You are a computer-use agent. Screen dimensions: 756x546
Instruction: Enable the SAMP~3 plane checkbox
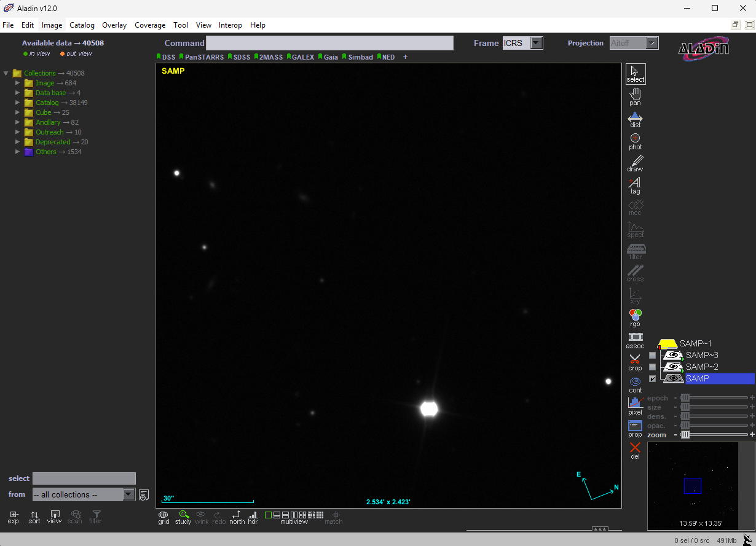pos(653,355)
